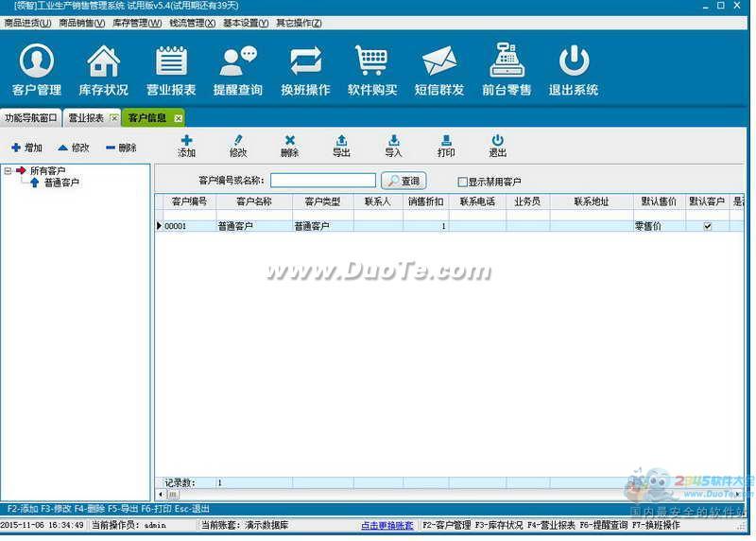Toggle 默认客户 checkbox in row 00001
The height and width of the screenshot is (541, 756).
click(707, 226)
